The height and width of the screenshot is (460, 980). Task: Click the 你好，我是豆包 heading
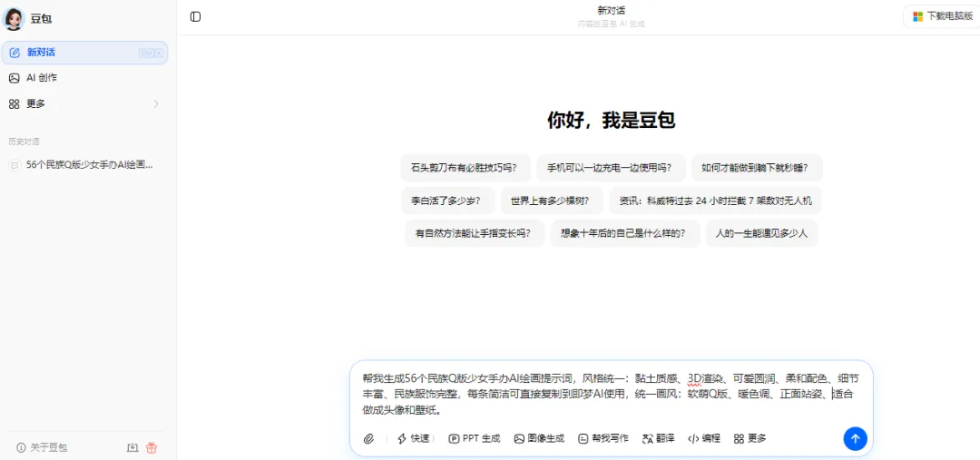click(611, 120)
